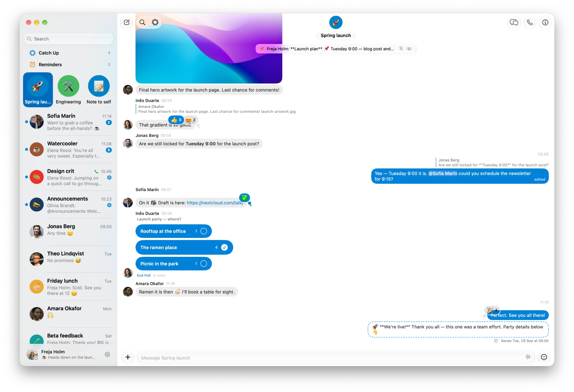Click the plus attachment button
This screenshot has height=392, width=574.
tap(128, 357)
